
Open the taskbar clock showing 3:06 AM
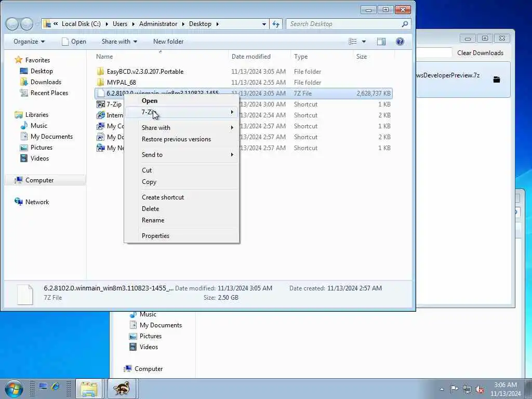tap(506, 389)
